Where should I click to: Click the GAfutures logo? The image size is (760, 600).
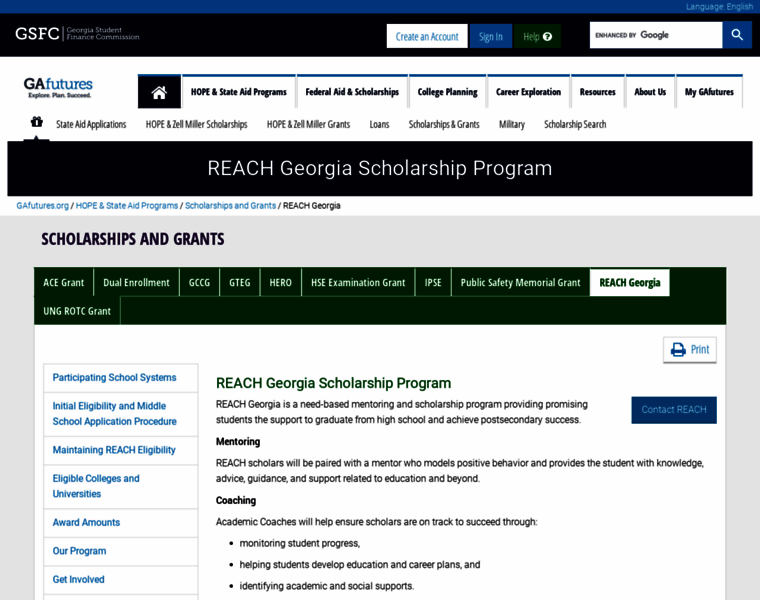[58, 87]
